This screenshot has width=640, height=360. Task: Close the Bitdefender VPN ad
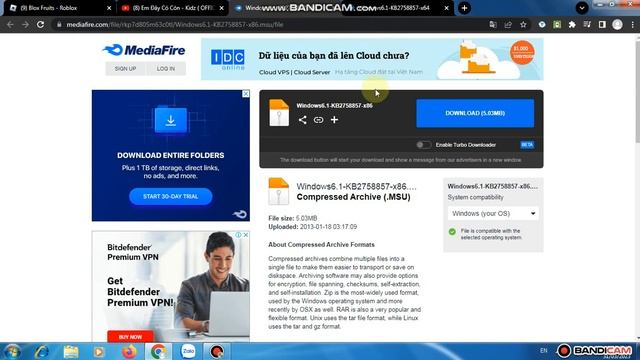click(x=246, y=235)
